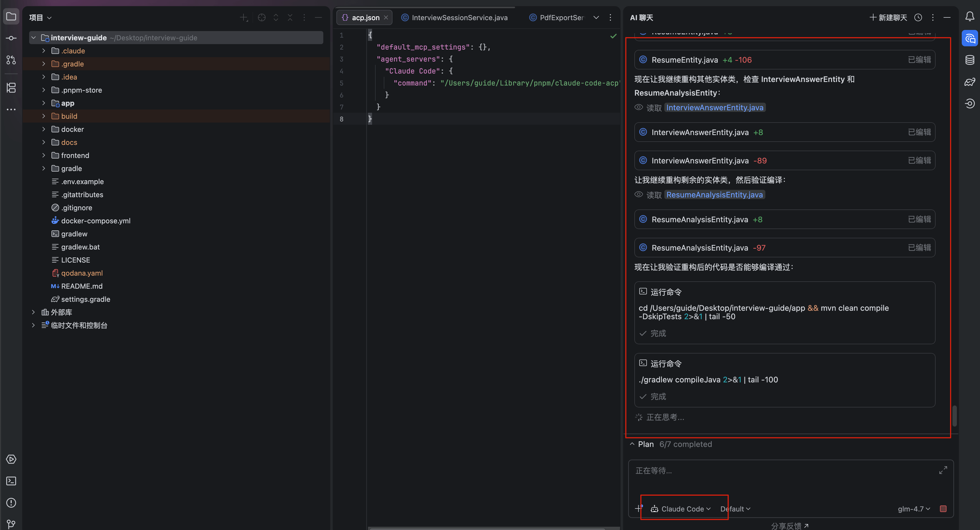The width and height of the screenshot is (980, 530).
Task: Collapse the Plan 6/7 completed section
Action: (632, 444)
